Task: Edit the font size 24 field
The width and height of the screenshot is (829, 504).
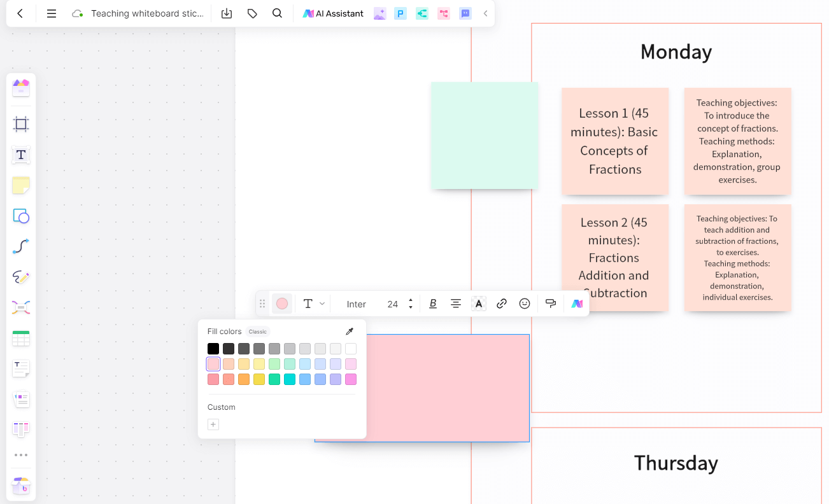Action: (x=393, y=304)
